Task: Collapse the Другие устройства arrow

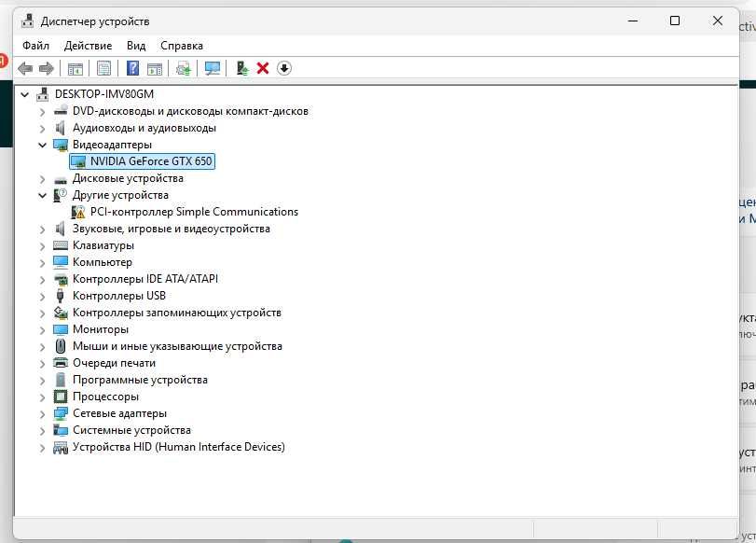Action: pyautogui.click(x=43, y=196)
